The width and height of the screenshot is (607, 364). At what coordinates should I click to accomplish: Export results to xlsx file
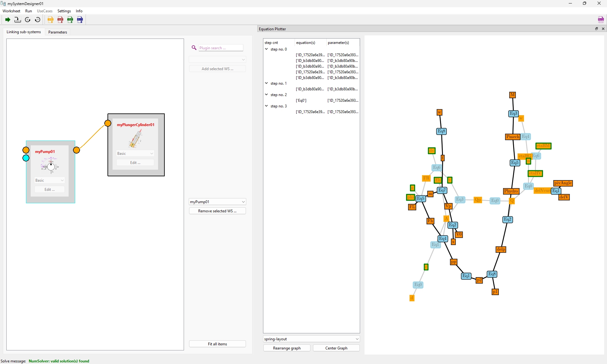pos(70,20)
